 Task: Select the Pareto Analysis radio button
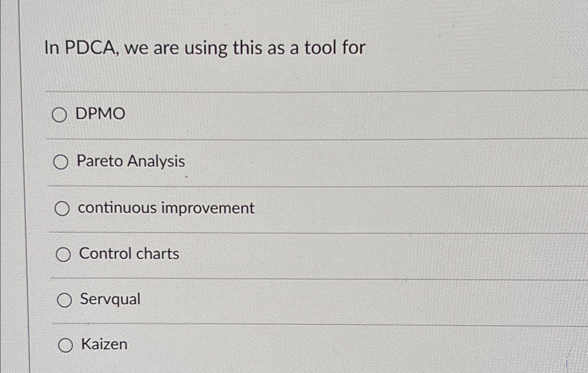(x=62, y=162)
